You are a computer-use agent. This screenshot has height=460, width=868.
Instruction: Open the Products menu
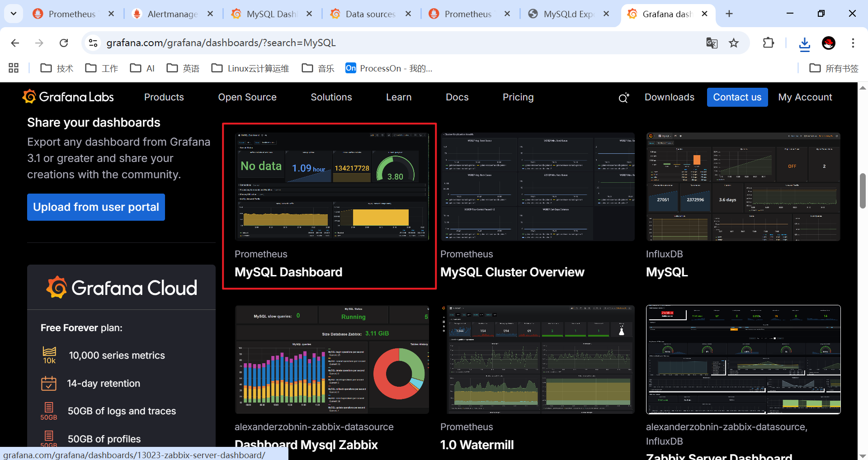(x=164, y=97)
